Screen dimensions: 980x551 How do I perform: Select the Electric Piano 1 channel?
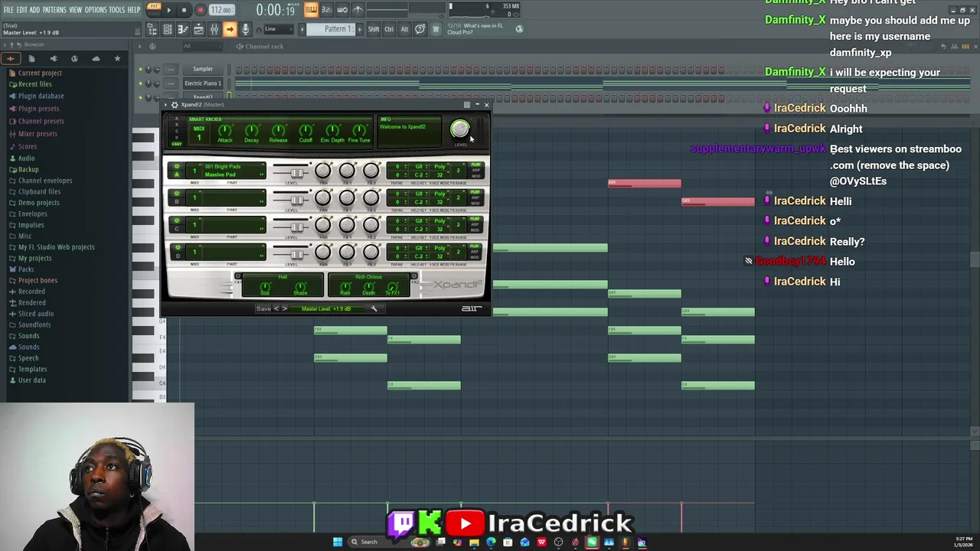(202, 83)
